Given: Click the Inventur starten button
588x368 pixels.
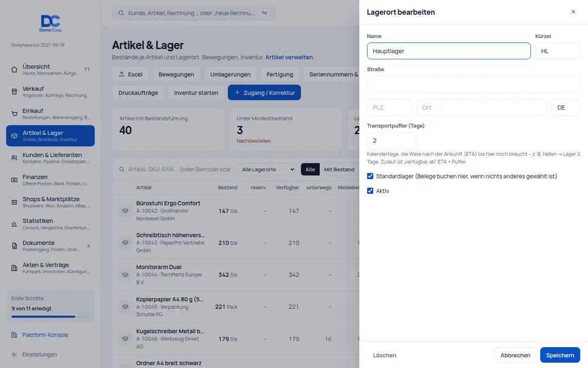Looking at the screenshot, I should coord(196,93).
